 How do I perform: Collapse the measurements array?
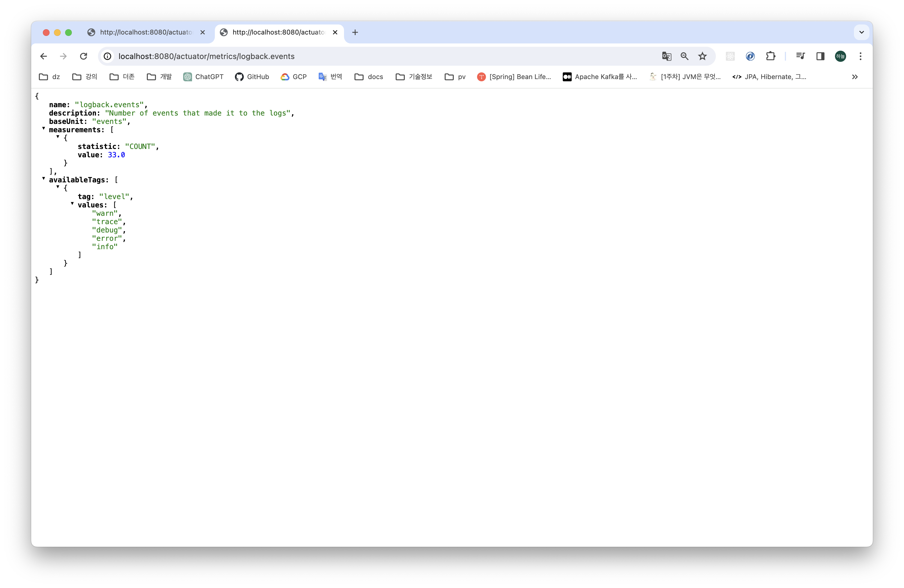44,128
